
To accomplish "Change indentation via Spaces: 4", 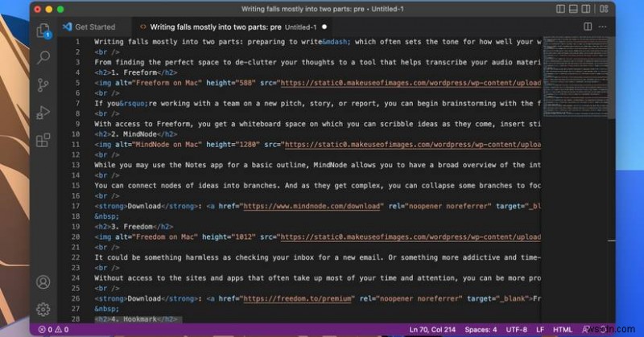I will pyautogui.click(x=481, y=330).
